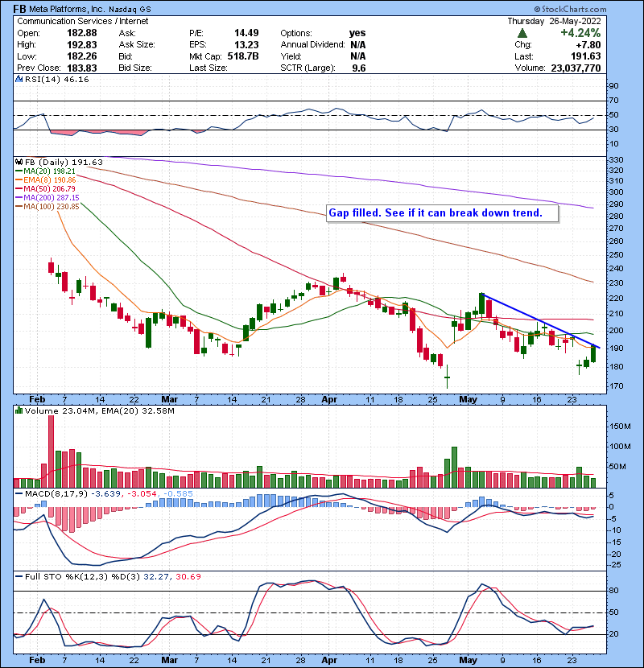Image resolution: width=644 pixels, height=668 pixels.
Task: Select the Communication Services / Internet sector text
Action: tap(83, 21)
